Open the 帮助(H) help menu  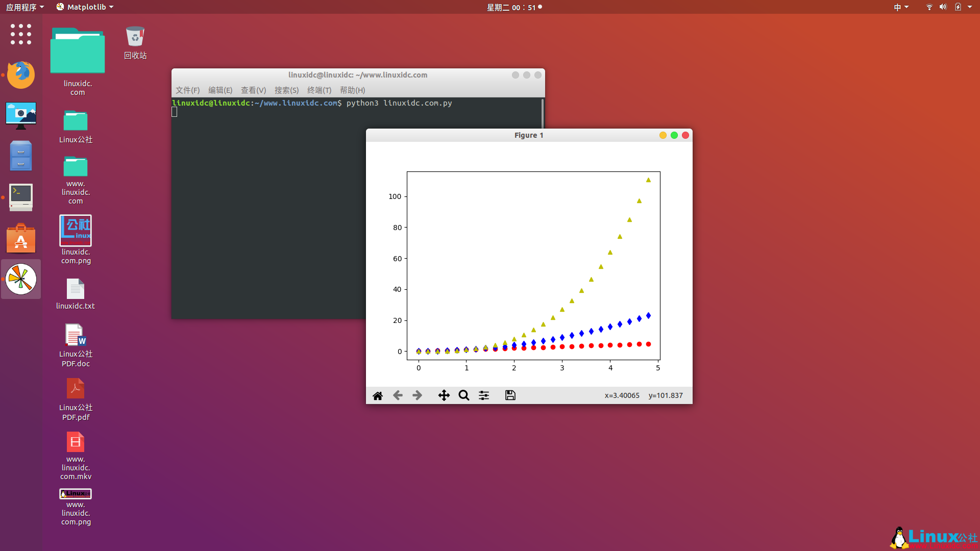352,90
